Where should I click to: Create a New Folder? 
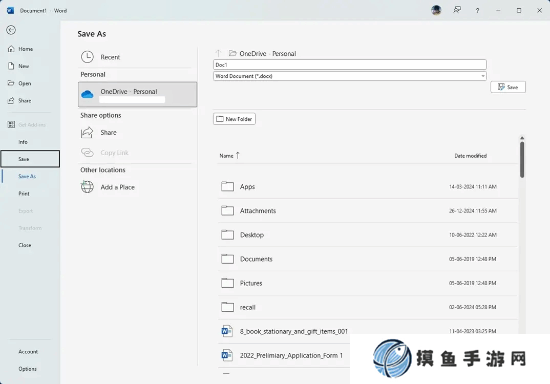point(234,119)
